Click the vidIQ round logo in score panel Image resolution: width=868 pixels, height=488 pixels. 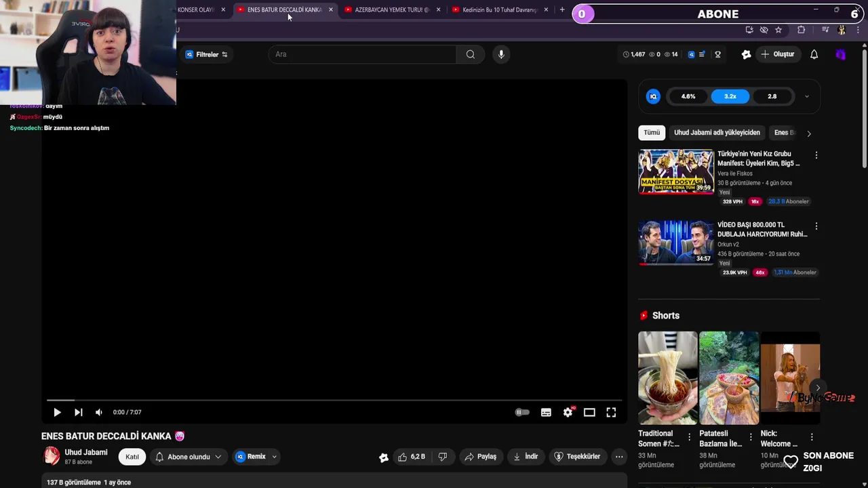[653, 96]
